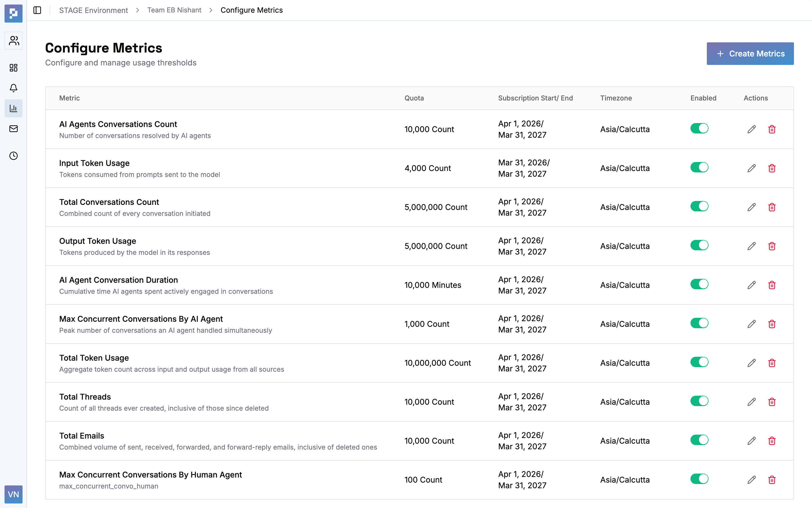Delete the Input Token Usage metric
The width and height of the screenshot is (812, 508).
pos(772,168)
